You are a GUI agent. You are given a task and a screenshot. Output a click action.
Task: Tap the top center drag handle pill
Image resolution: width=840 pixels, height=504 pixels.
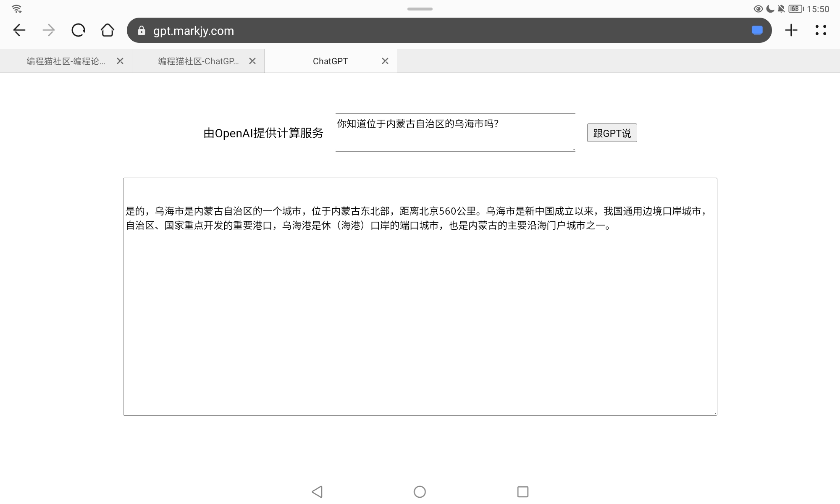click(420, 9)
